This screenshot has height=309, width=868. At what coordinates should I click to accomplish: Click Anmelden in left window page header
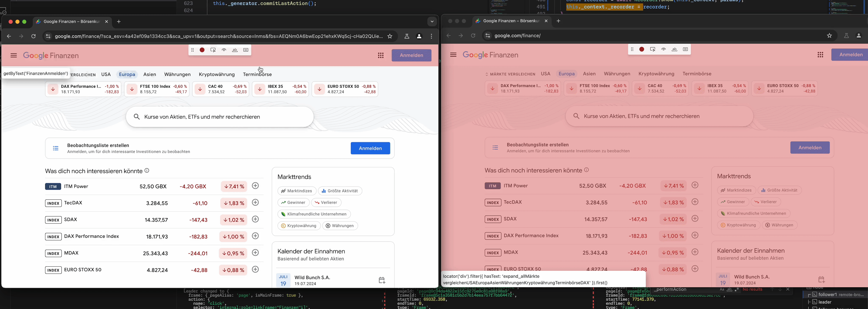point(411,56)
